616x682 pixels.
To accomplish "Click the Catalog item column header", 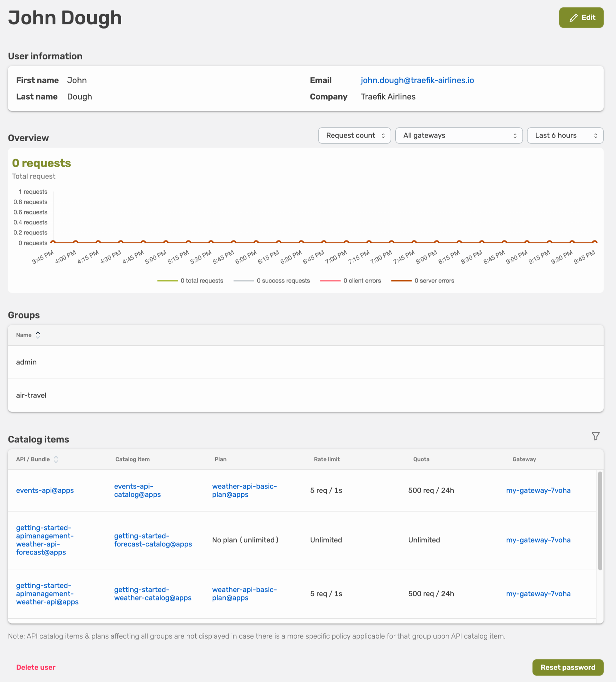I will [133, 459].
